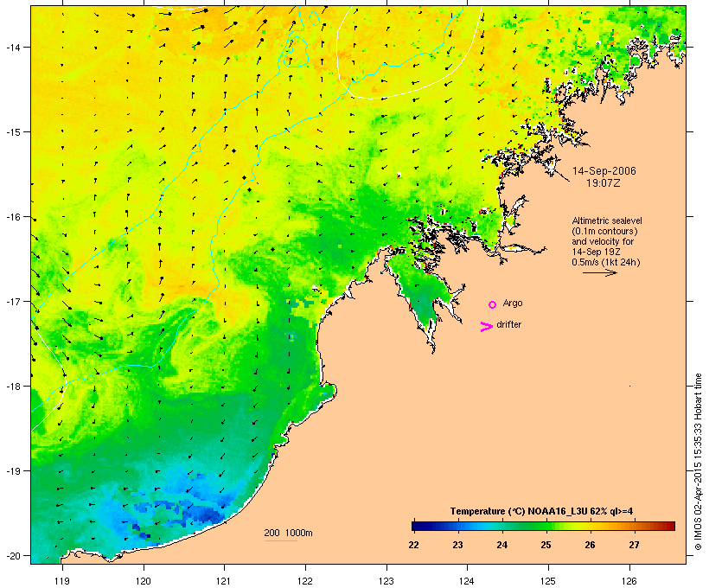This screenshot has height=588, width=709.
Task: Click the '14-Sep-2006' date label
Action: pyautogui.click(x=604, y=171)
